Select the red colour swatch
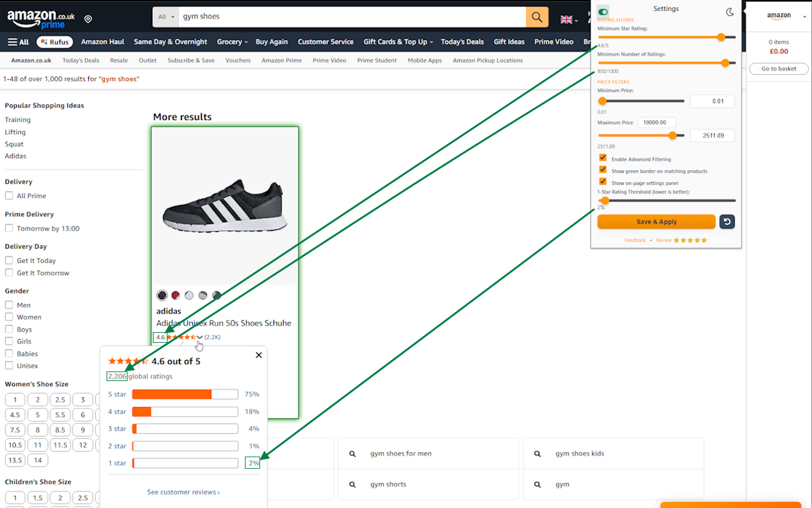Image resolution: width=812 pixels, height=508 pixels. (176, 295)
